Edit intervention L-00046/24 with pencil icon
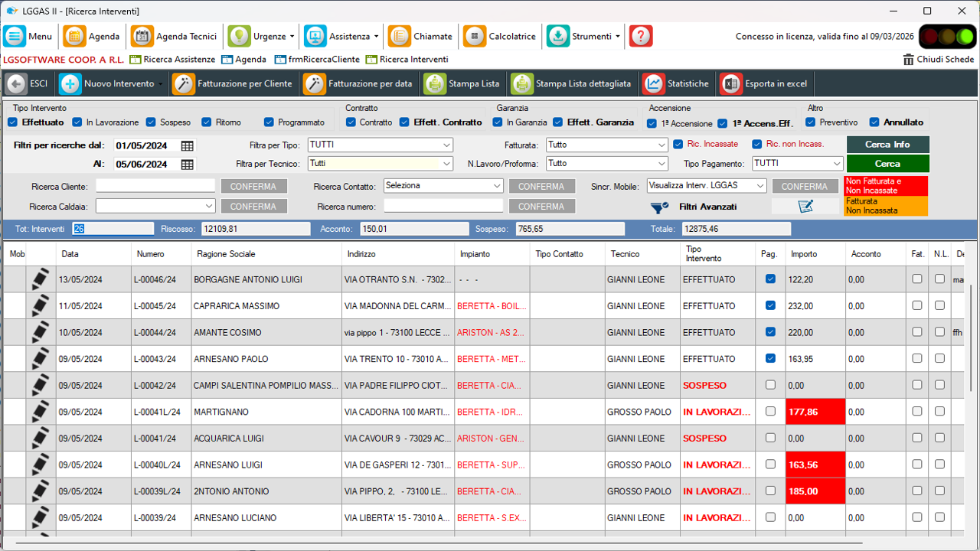 (41, 279)
